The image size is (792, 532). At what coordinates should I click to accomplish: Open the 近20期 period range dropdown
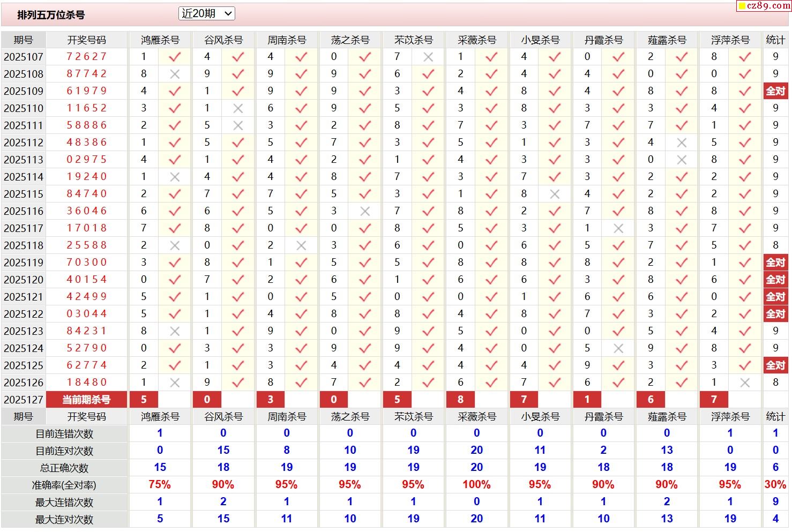[x=206, y=14]
